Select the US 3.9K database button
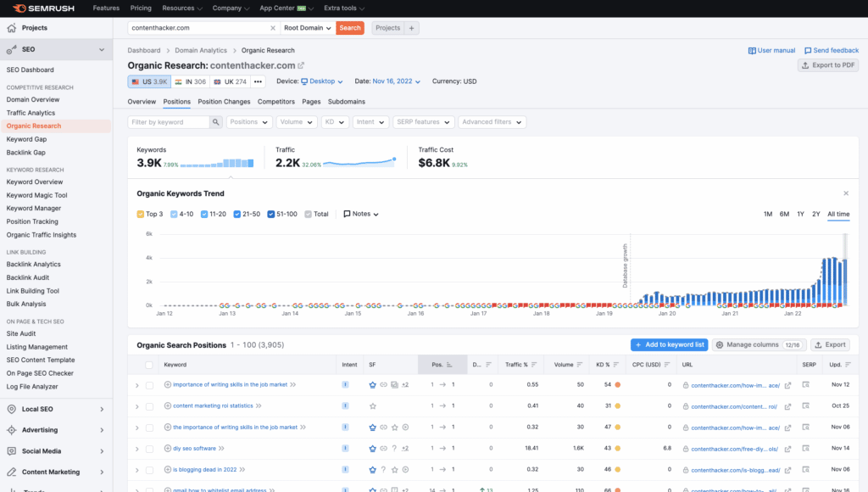Image resolution: width=868 pixels, height=492 pixels. pos(149,81)
